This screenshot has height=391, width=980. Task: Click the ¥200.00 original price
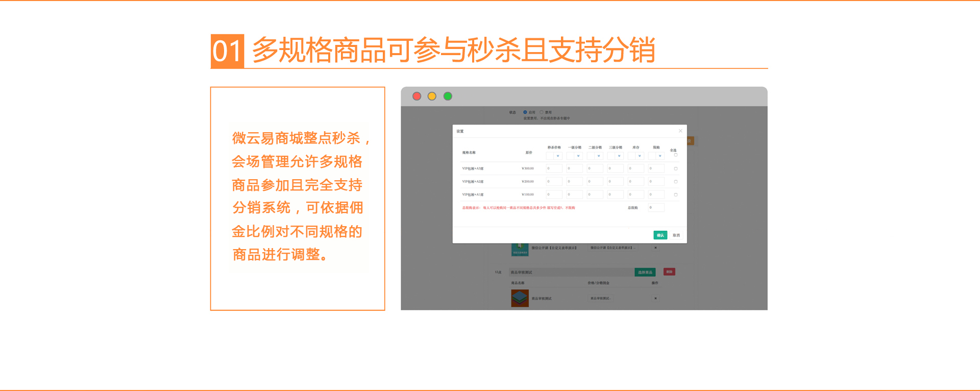[528, 182]
